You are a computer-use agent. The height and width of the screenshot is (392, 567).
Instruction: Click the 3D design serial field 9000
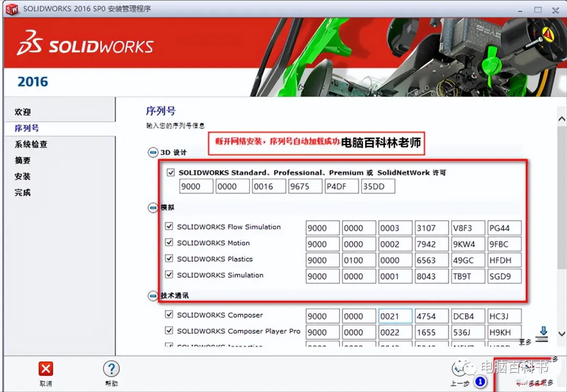pyautogui.click(x=196, y=186)
